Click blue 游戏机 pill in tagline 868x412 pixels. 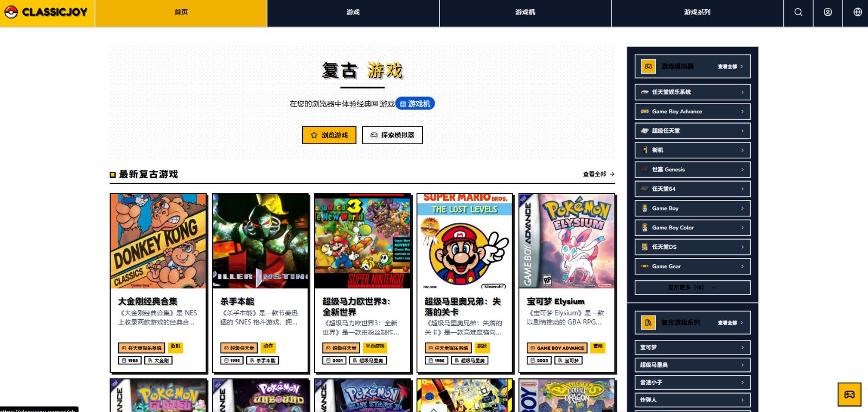click(x=415, y=104)
